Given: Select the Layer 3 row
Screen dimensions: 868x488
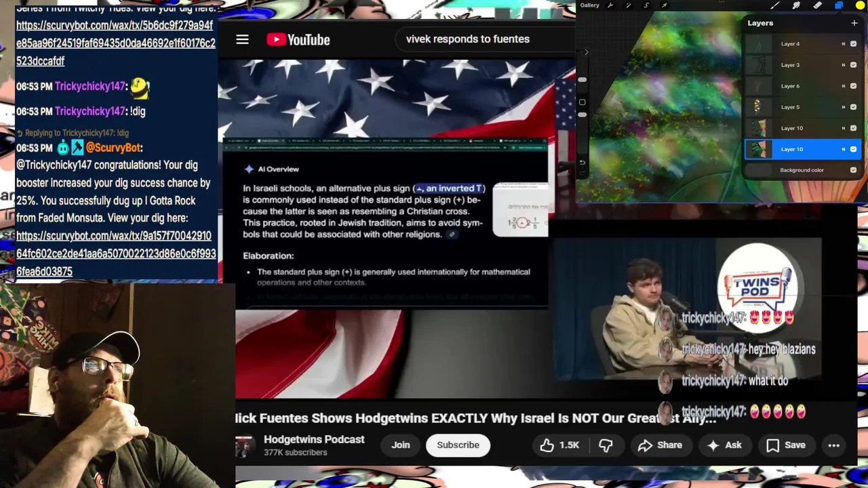Looking at the screenshot, I should (x=803, y=65).
